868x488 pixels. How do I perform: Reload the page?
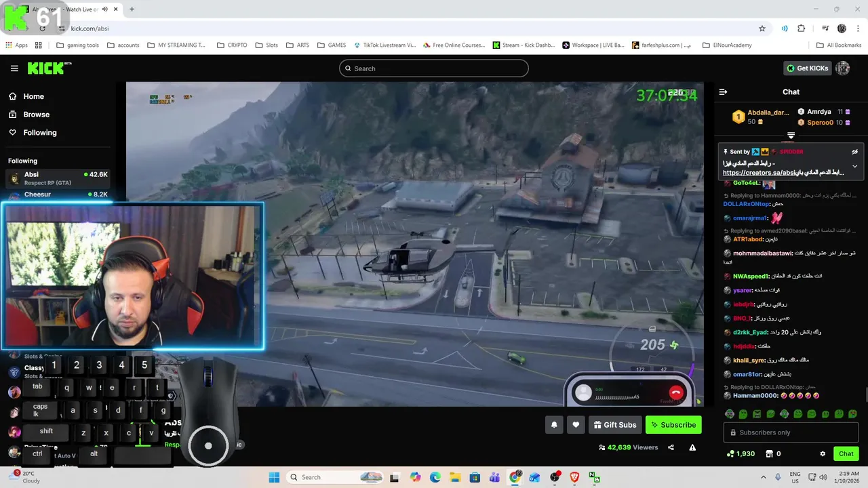click(x=42, y=28)
